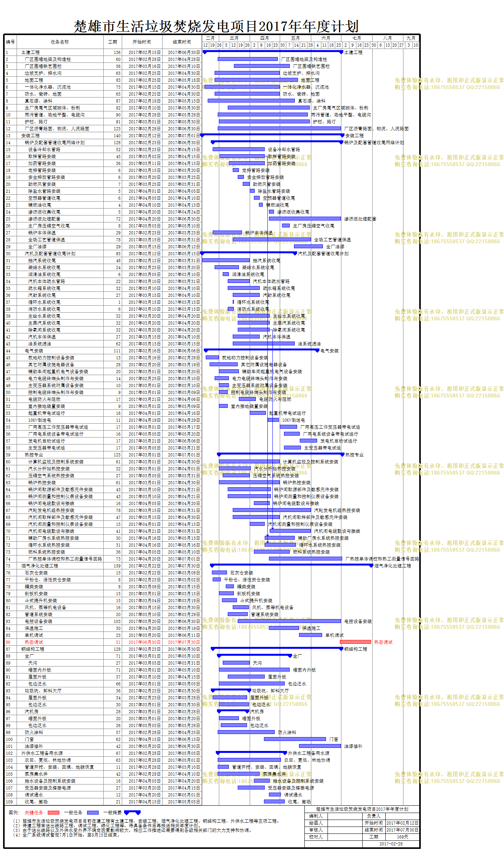
Task: Click the red 关键任务 legend swatch
Action: point(53,813)
